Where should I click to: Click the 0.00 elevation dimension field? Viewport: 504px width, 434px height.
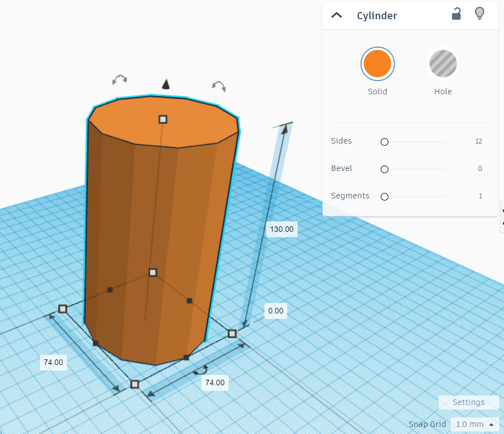tap(276, 311)
